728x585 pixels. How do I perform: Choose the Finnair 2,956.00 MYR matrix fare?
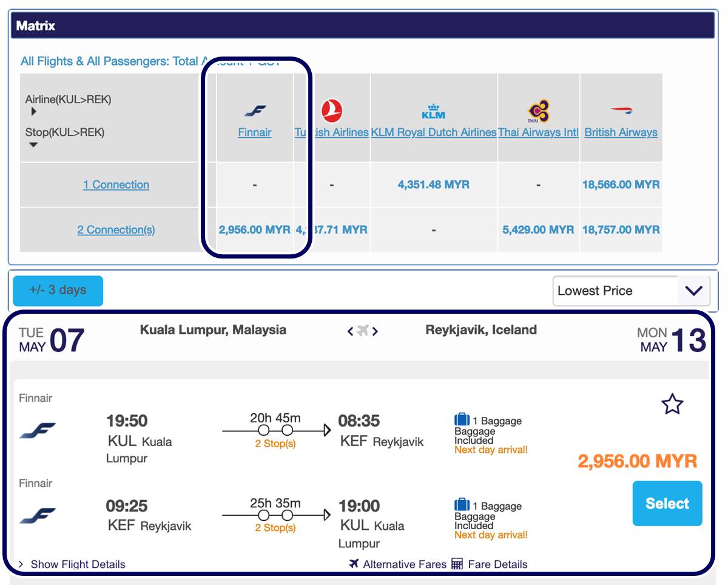tap(254, 230)
